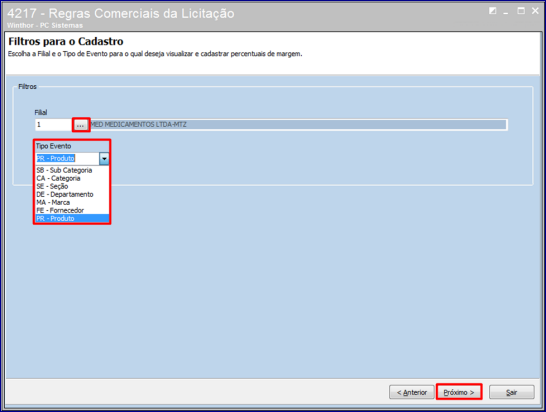Close the 4217 Regras Comerciais window
This screenshot has width=546, height=412.
(535, 11)
